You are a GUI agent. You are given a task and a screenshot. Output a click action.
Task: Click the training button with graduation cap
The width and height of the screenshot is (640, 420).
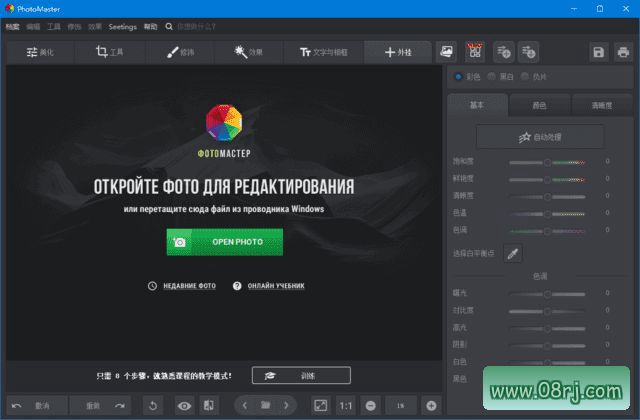coord(301,376)
